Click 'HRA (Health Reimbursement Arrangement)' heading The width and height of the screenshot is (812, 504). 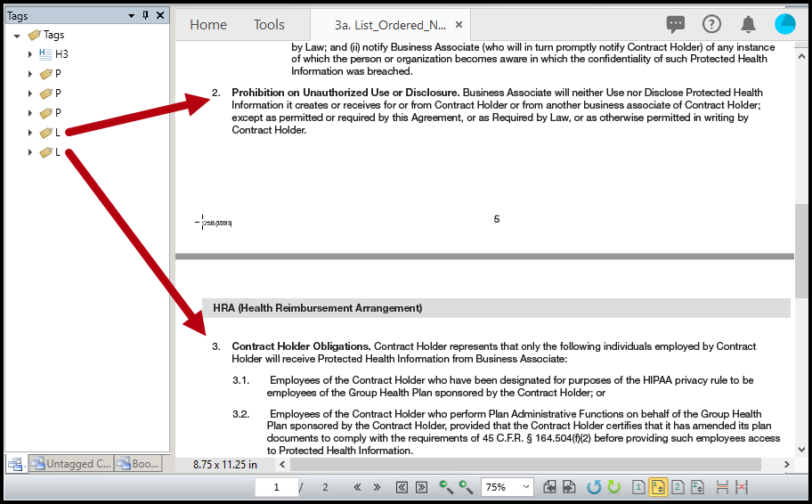click(x=318, y=308)
